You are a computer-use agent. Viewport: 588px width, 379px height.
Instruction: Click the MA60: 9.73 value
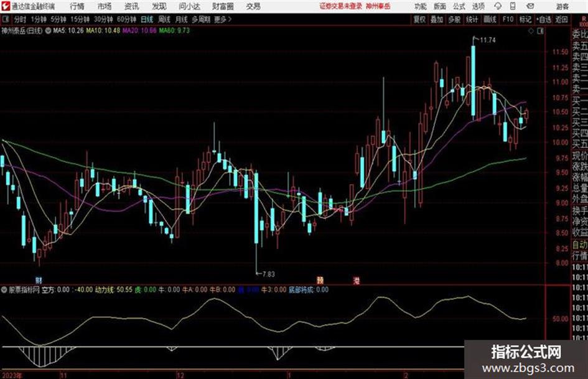174,30
